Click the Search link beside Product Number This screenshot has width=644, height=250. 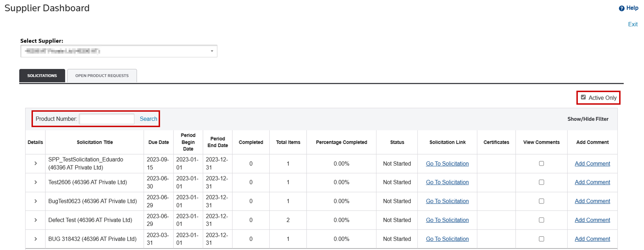[x=148, y=119]
